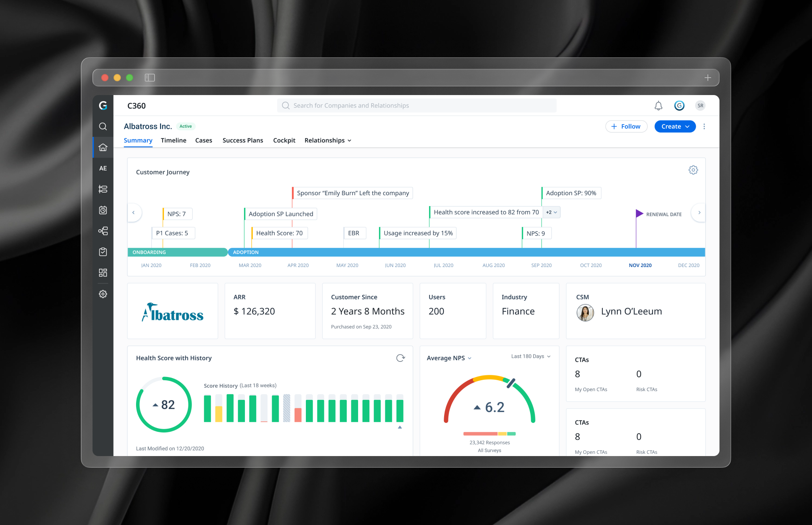Refresh Health Score with History
The image size is (812, 525).
click(401, 358)
